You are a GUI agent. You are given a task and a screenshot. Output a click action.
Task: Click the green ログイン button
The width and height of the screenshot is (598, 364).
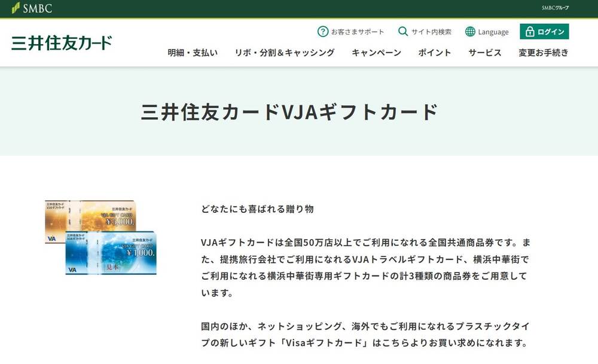(x=544, y=32)
